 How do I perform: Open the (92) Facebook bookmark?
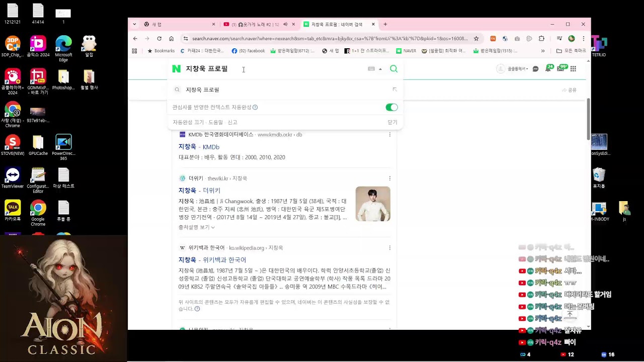coord(248,51)
